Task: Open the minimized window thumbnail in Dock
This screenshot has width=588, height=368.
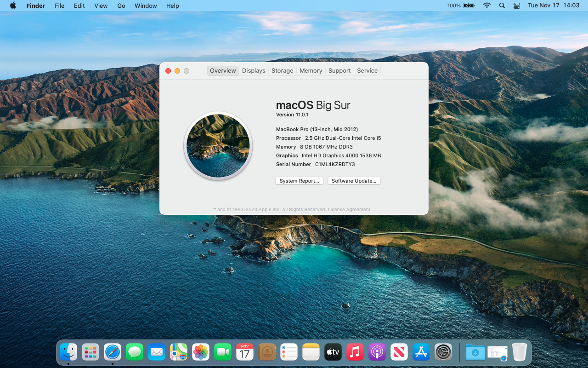Action: (498, 352)
